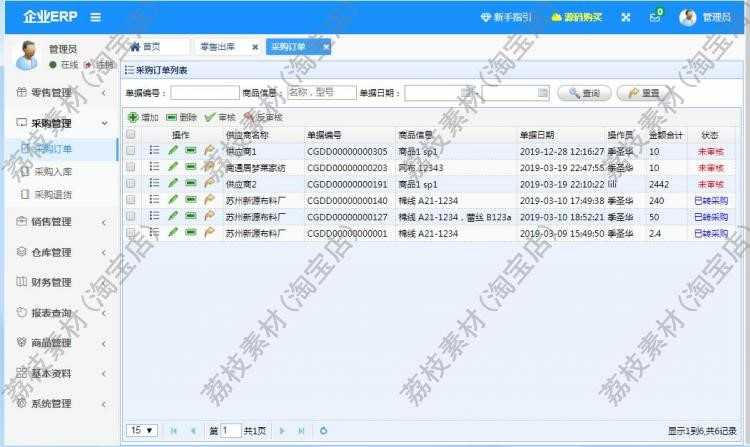Expand the 财务管理 sidebar menu

(62, 282)
